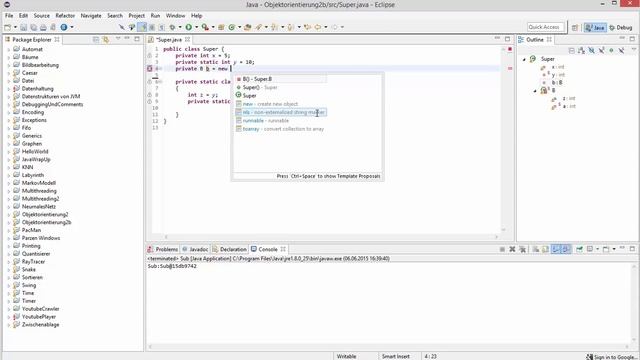Expand the Objektorientierung2b project
The width and height of the screenshot is (640, 360).
click(9, 222)
